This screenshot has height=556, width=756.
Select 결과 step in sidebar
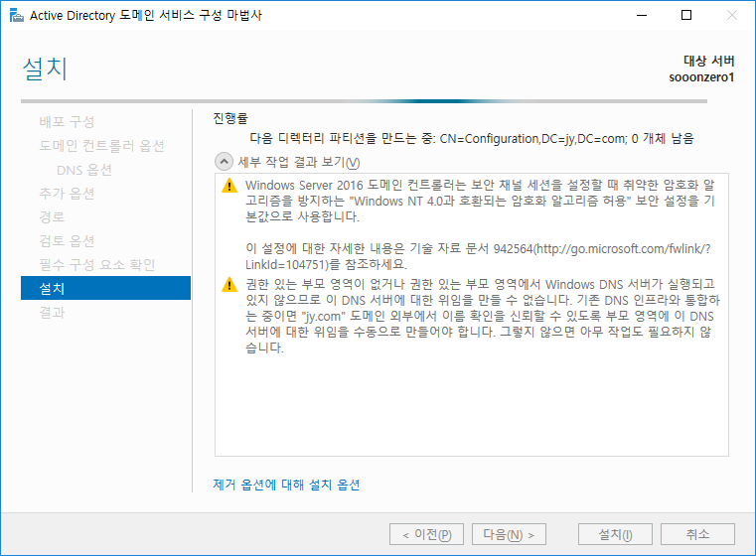(x=52, y=312)
